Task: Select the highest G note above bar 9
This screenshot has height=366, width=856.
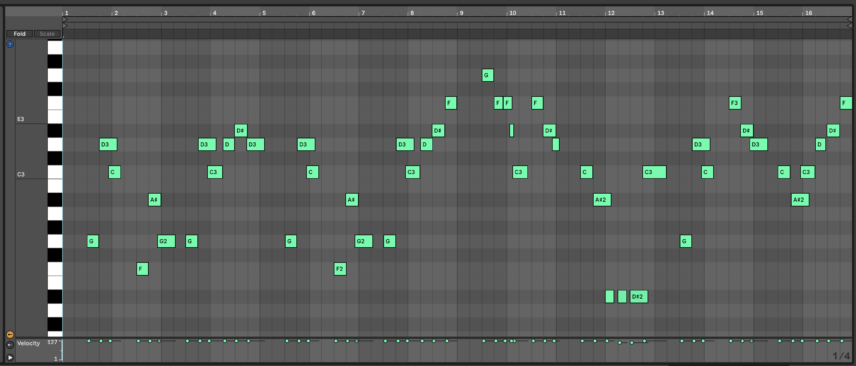Action: tap(488, 75)
